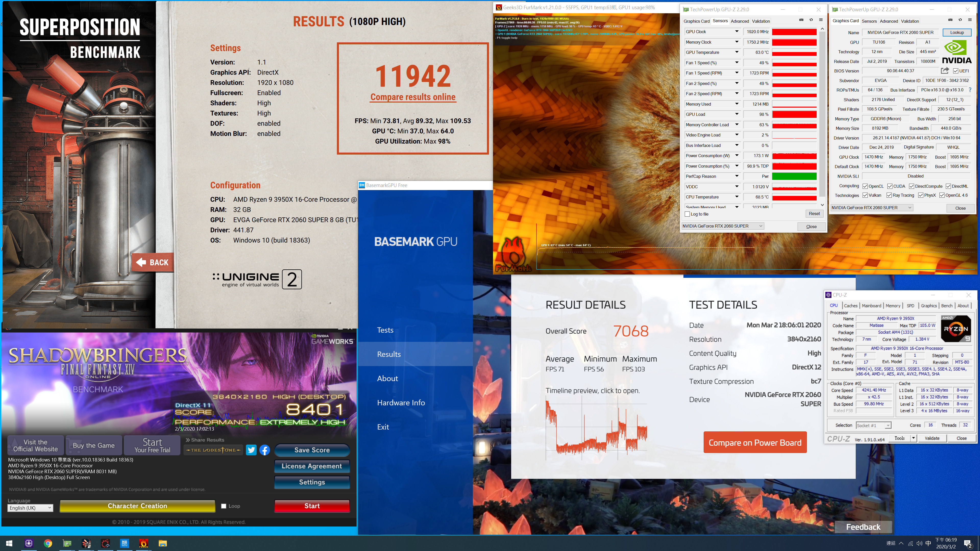Open CPU-Z Tools dropdown arrow
Screen dimensions: 980x551
pos(913,438)
